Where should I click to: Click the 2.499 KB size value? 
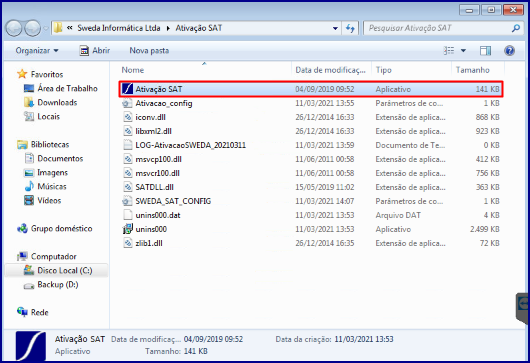(484, 229)
